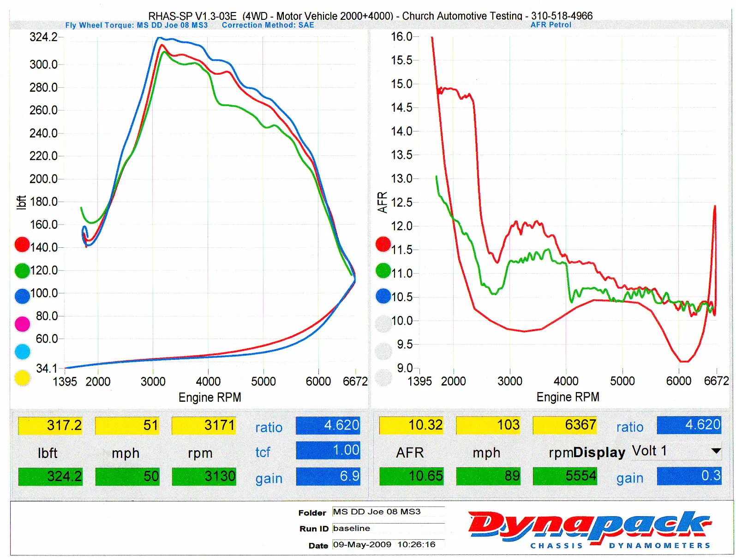Toggle the green run indicator on torque graph
736x560 pixels.
[22, 271]
